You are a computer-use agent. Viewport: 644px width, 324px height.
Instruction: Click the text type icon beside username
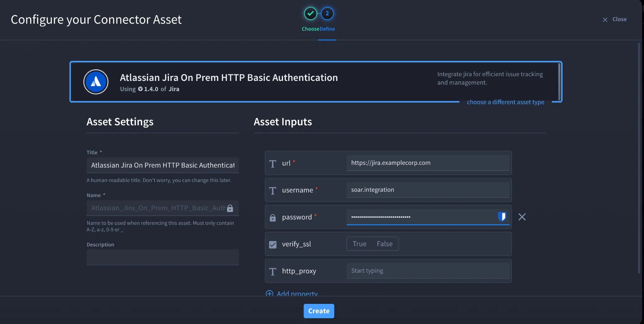[273, 190]
